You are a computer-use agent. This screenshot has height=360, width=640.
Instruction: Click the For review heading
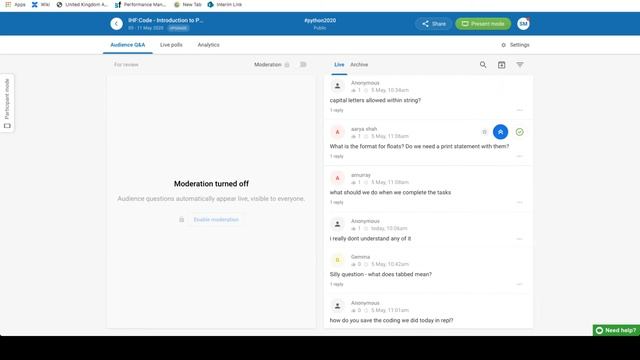tap(126, 64)
